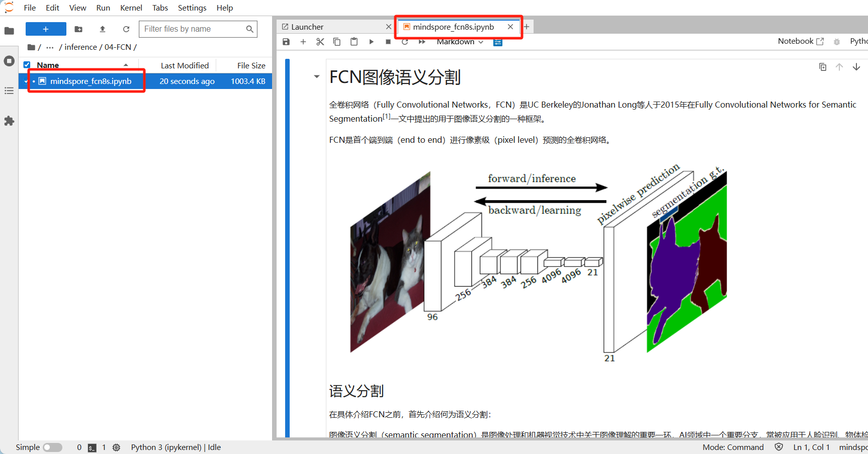Toggle the Simple interface mode switch
Image resolution: width=868 pixels, height=454 pixels.
(52, 447)
